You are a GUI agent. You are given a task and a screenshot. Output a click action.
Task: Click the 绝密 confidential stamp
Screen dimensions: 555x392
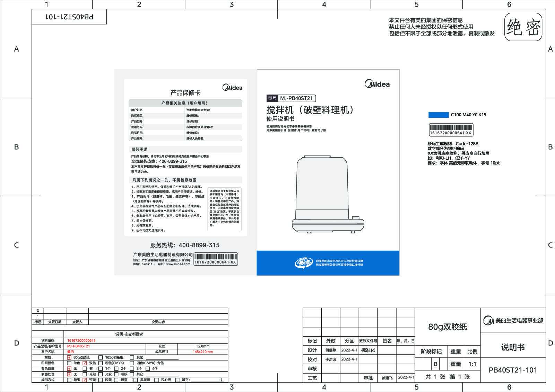tap(523, 27)
